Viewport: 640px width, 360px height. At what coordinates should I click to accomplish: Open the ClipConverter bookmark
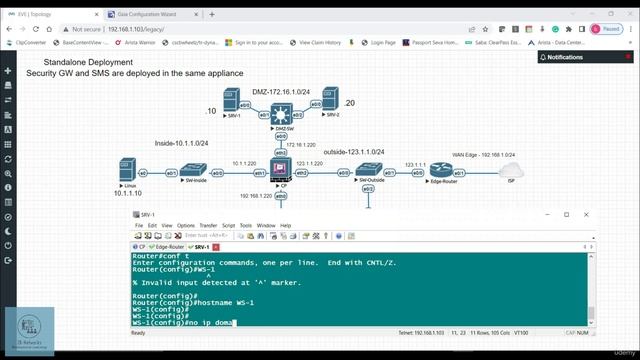pos(27,42)
